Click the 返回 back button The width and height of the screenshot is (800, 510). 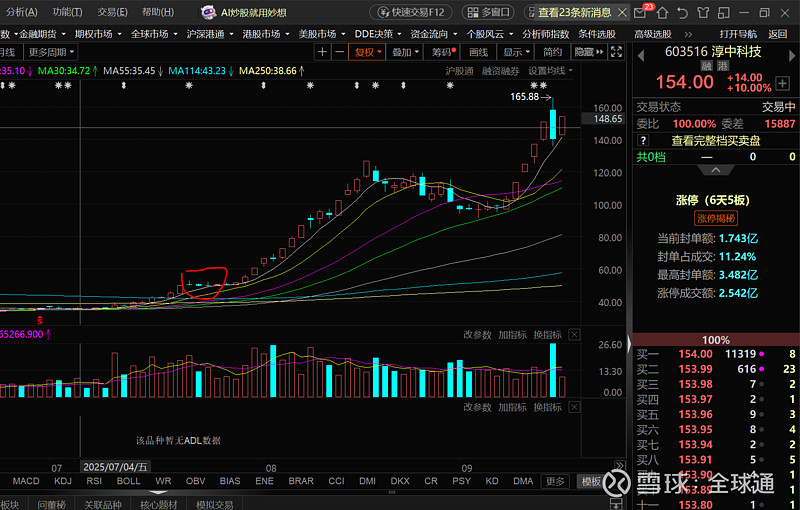[778, 34]
